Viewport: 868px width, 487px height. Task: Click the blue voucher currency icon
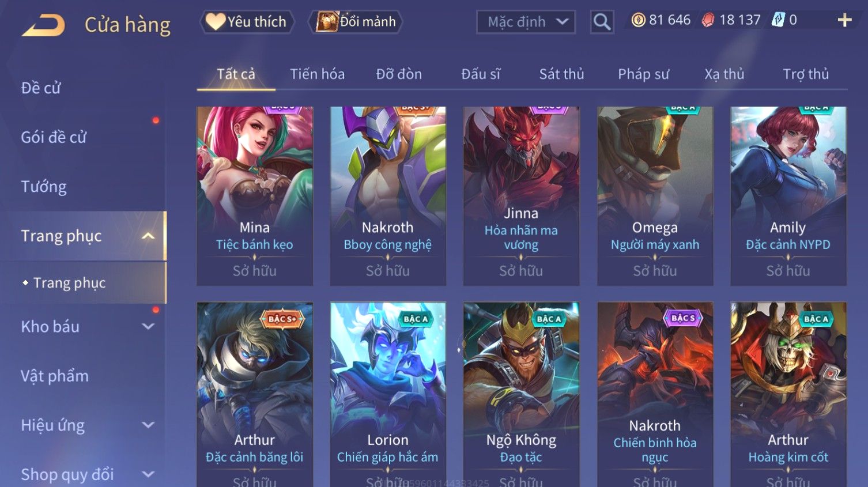tap(778, 20)
